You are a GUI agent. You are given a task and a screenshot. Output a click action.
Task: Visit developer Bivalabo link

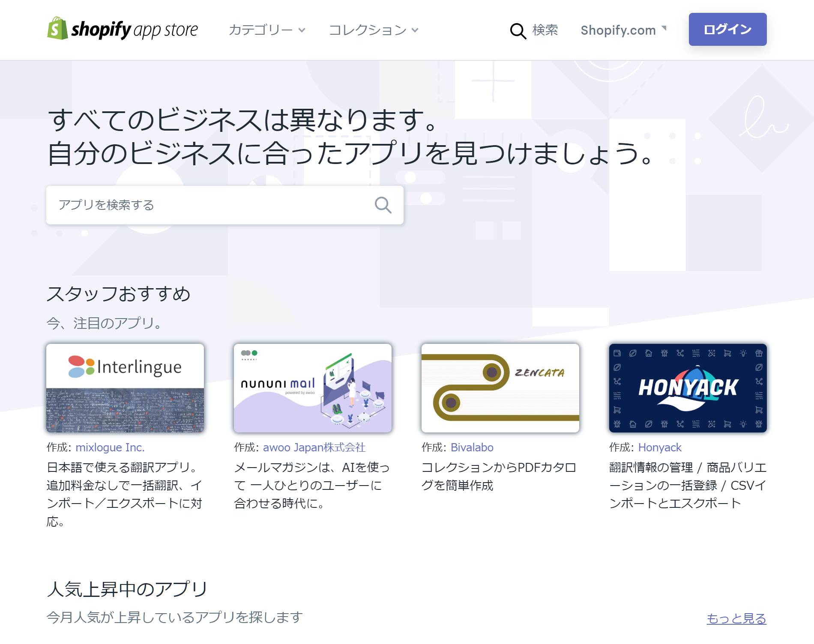coord(472,447)
